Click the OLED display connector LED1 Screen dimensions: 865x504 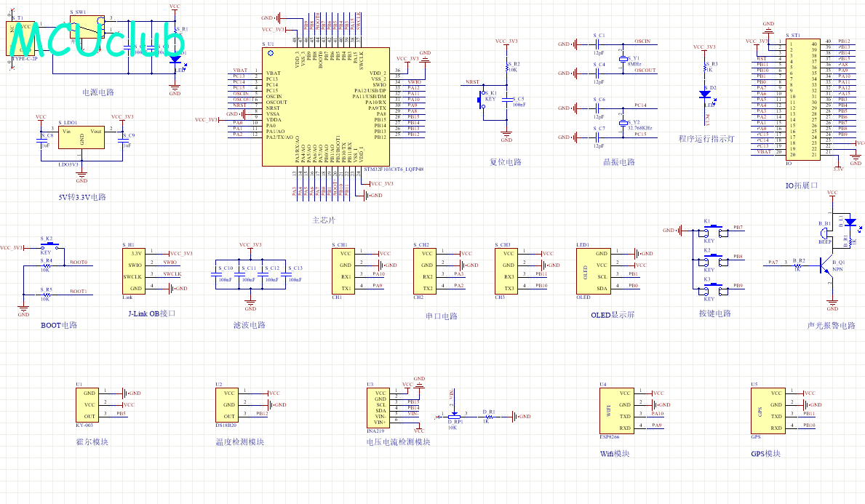point(593,271)
